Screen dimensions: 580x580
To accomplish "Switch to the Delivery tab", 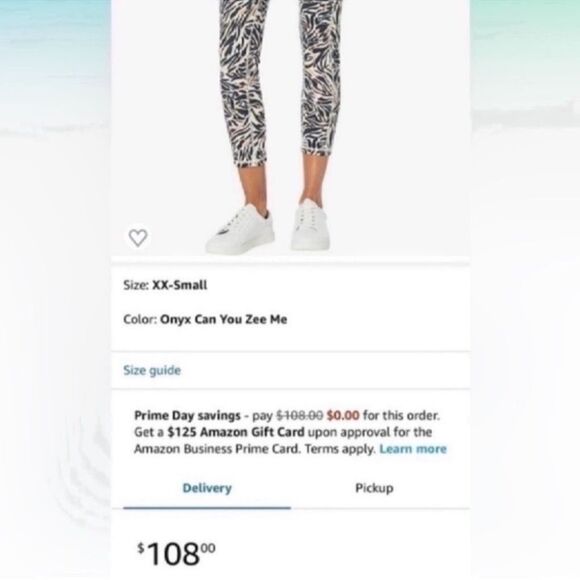I will click(x=207, y=488).
